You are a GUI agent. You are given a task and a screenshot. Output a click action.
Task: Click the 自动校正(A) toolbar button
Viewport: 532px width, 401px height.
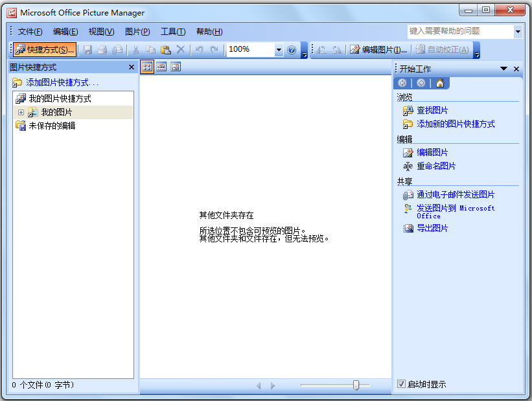(x=443, y=50)
